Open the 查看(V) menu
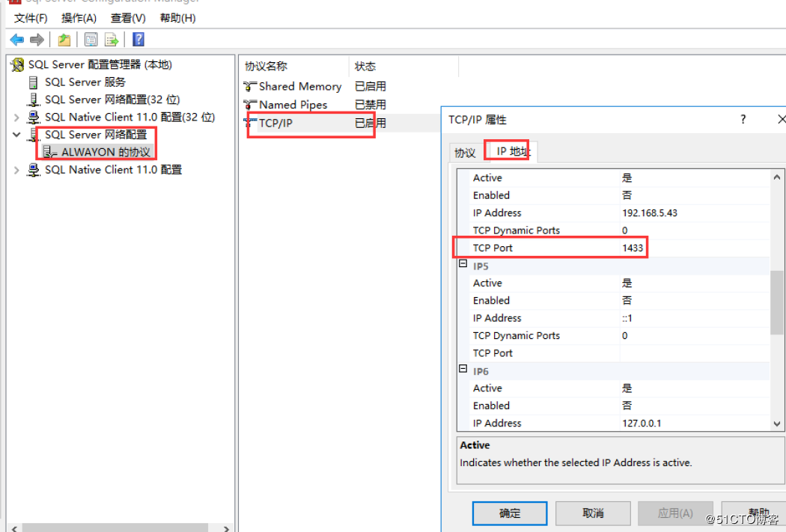 click(x=128, y=19)
